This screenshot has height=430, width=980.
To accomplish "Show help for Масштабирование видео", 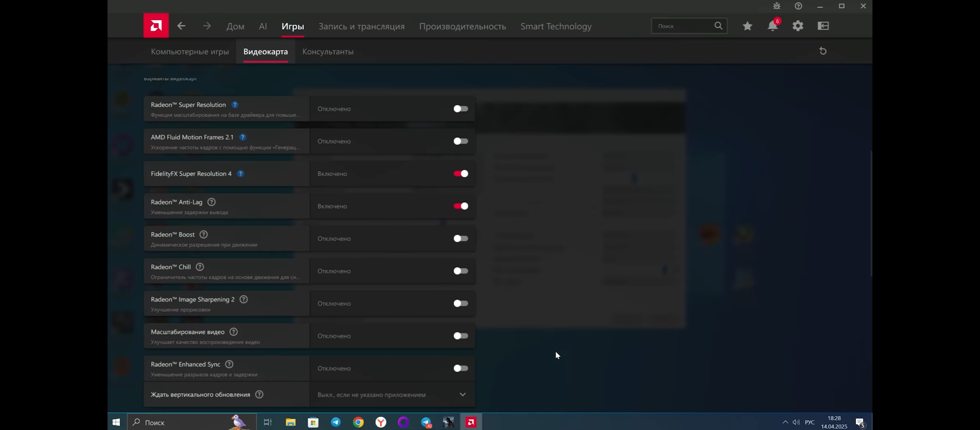I will coord(234,332).
